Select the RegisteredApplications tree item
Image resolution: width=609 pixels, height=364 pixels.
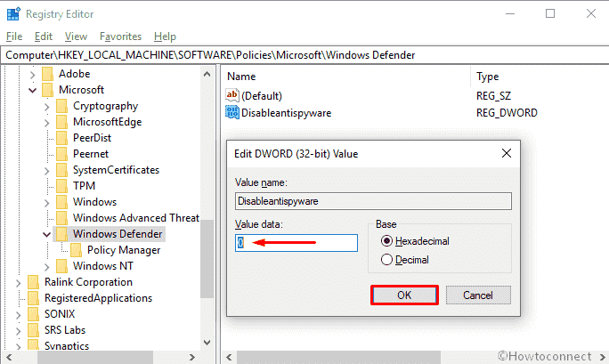(x=98, y=298)
